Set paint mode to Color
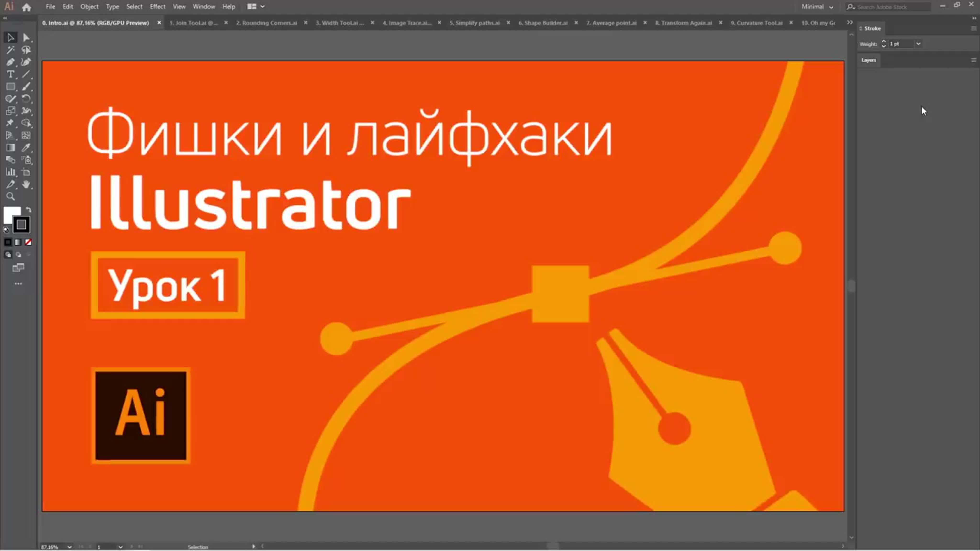The width and height of the screenshot is (980, 551). click(8, 242)
